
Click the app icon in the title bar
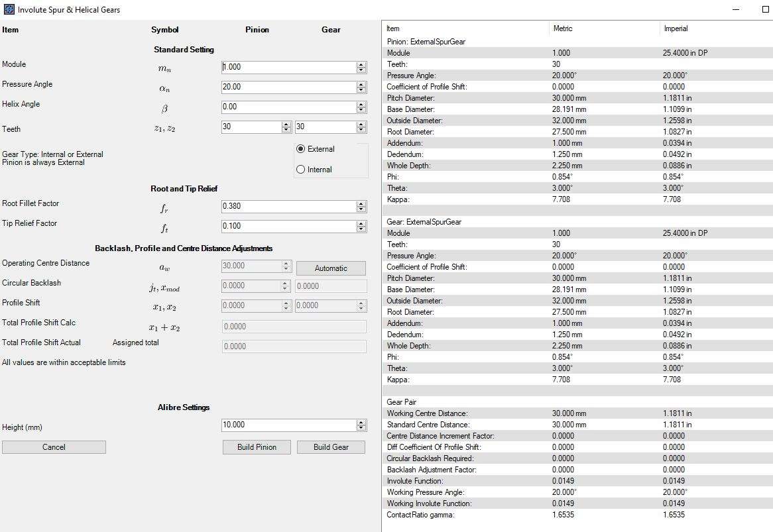(9, 9)
